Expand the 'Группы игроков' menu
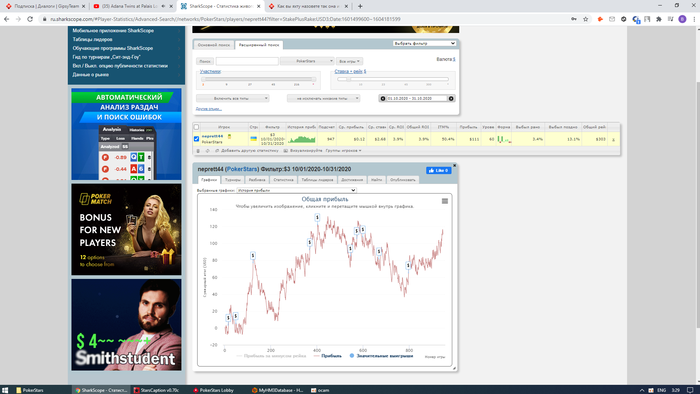This screenshot has width=700, height=394. [343, 151]
